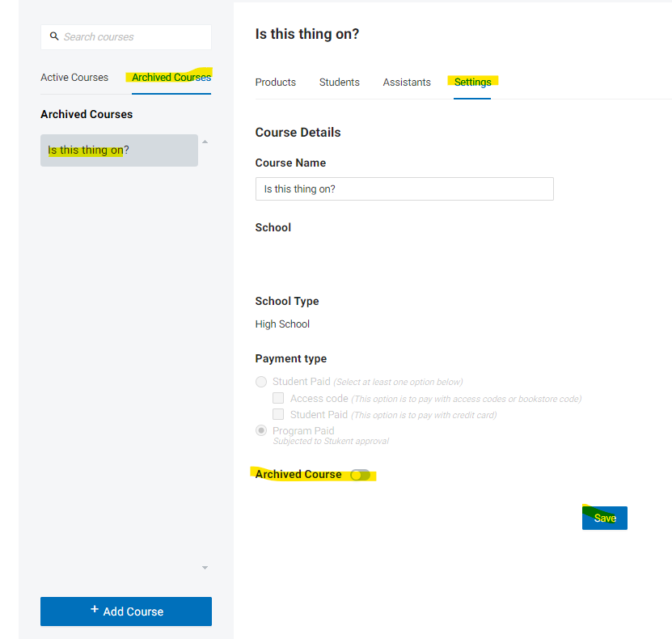This screenshot has height=639, width=672.
Task: Switch to the Students tab
Action: click(x=340, y=83)
